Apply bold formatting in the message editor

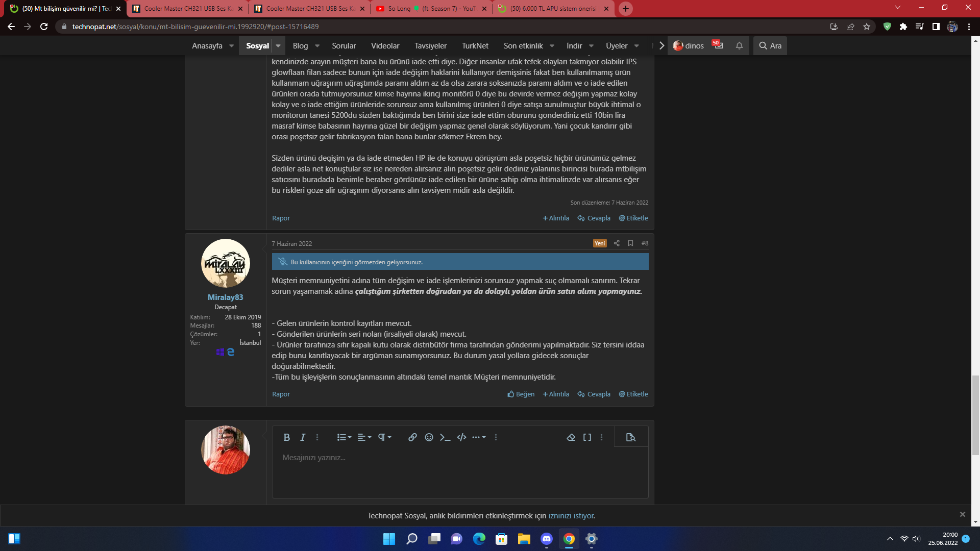pyautogui.click(x=287, y=437)
